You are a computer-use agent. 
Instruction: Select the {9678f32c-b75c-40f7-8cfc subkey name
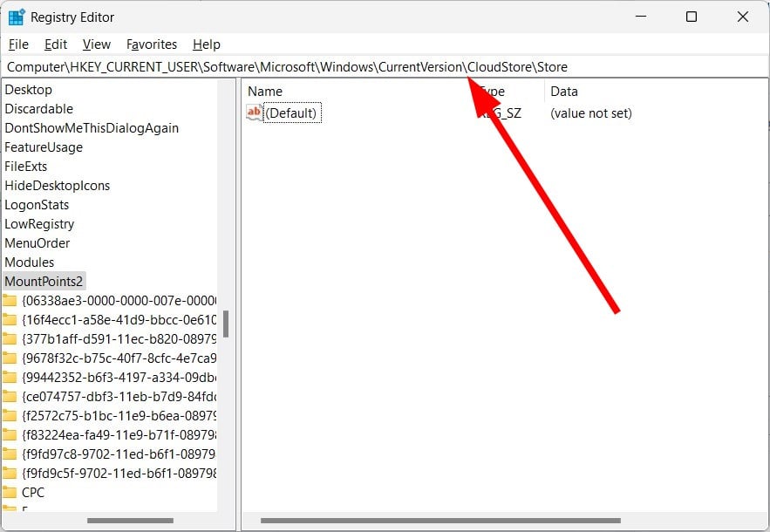(119, 358)
